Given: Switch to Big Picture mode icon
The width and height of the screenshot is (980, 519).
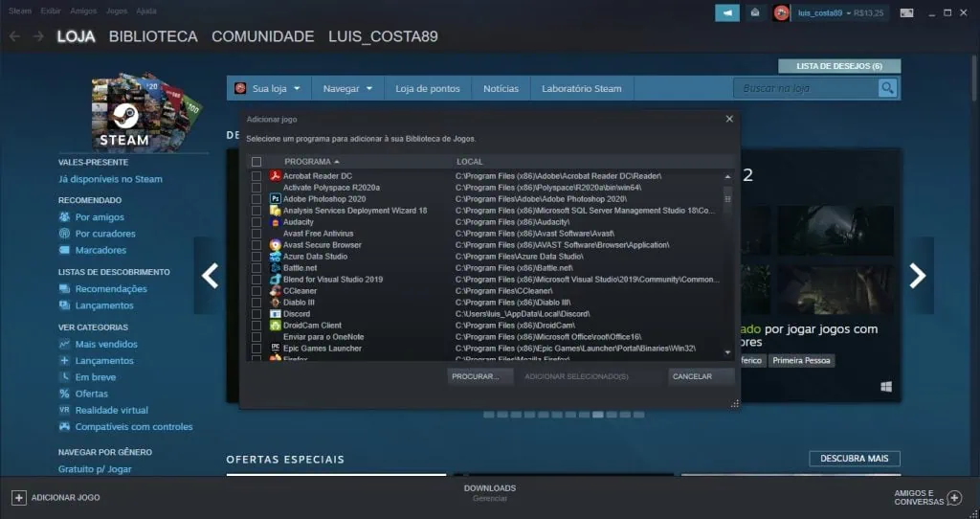Looking at the screenshot, I should point(907,12).
